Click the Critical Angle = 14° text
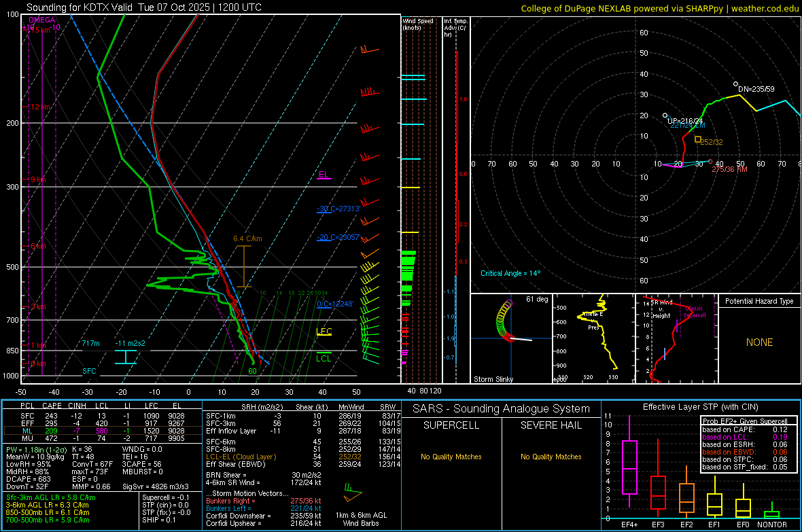The image size is (802, 532). (510, 273)
